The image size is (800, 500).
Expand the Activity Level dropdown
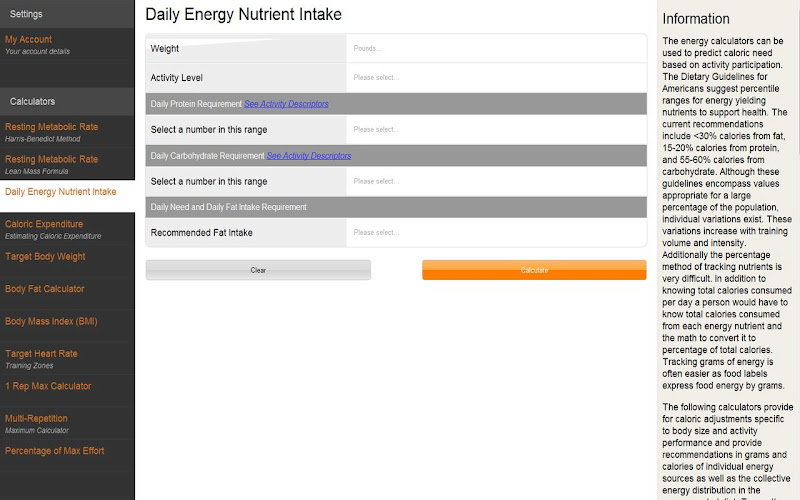(496, 77)
